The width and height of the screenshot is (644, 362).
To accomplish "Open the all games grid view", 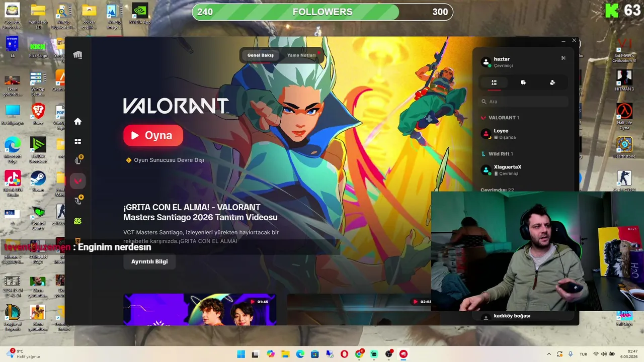I will (77, 142).
